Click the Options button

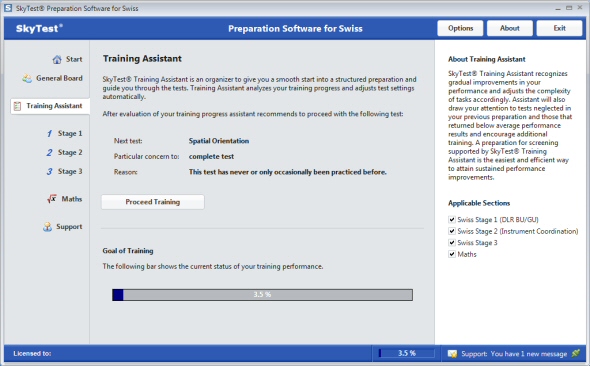coord(460,28)
